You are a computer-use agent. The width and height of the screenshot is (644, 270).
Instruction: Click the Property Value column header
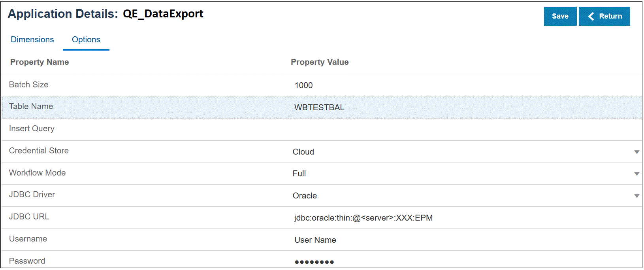coord(320,62)
